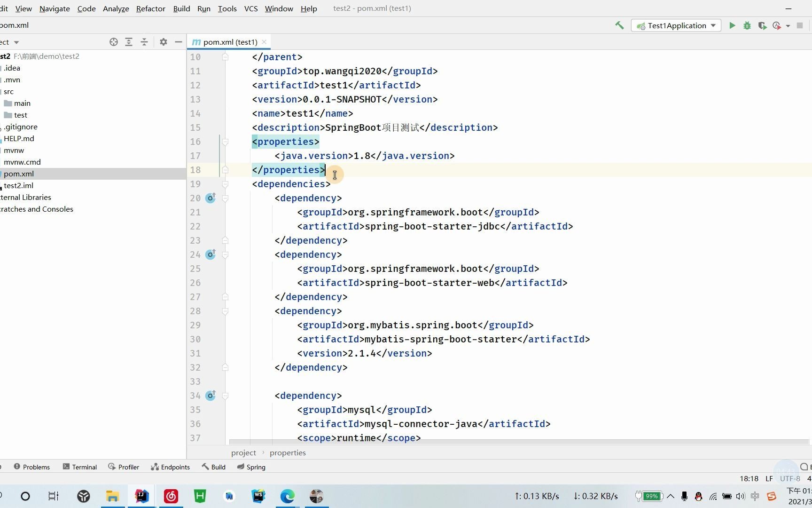
Task: Fold the dependency block at line 24
Action: (225, 254)
